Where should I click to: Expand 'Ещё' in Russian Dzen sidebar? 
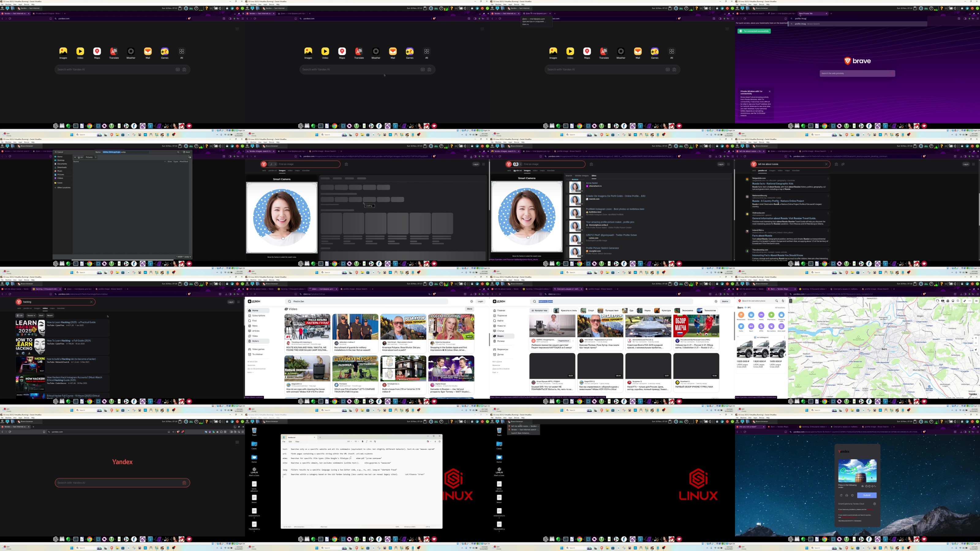click(495, 372)
